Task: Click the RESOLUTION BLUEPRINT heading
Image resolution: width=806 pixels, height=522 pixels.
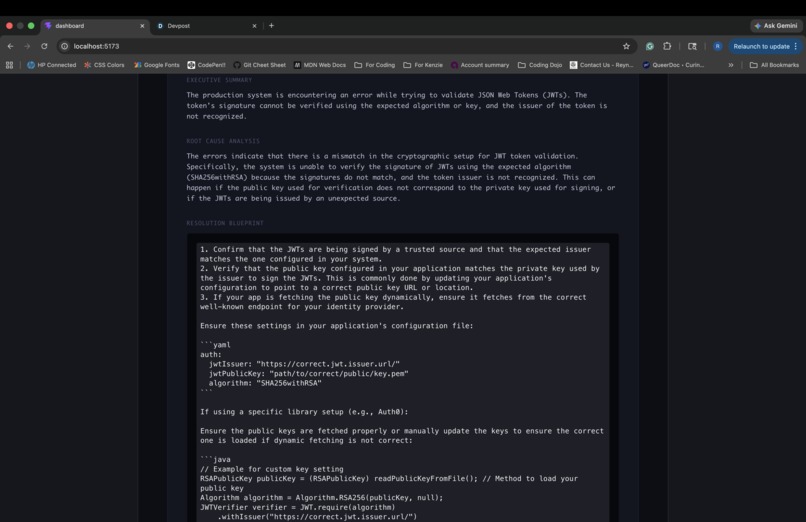Action: (x=225, y=223)
